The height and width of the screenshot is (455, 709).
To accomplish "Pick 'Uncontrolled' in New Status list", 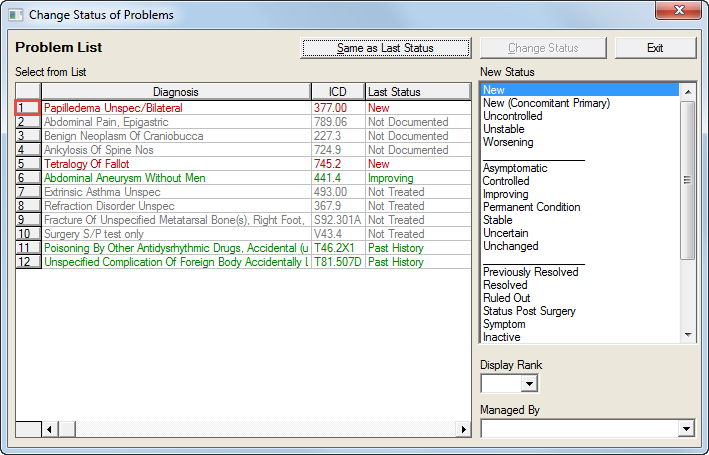I will coord(512,116).
